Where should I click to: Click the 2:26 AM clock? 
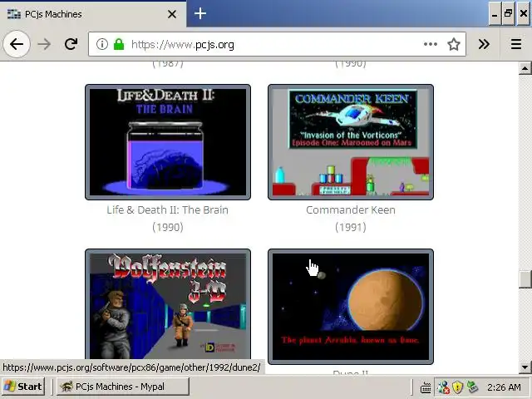coord(504,387)
